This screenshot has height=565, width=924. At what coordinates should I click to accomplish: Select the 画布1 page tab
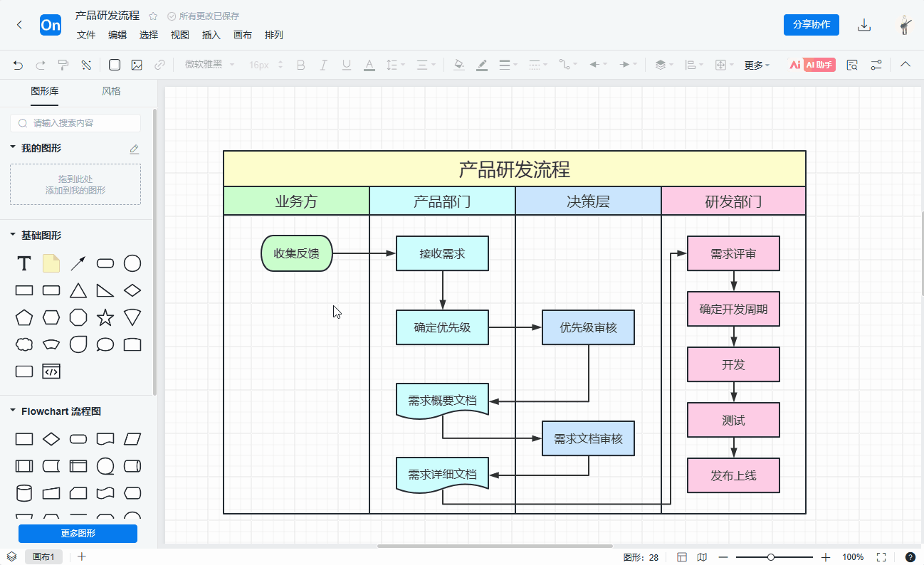tap(43, 556)
